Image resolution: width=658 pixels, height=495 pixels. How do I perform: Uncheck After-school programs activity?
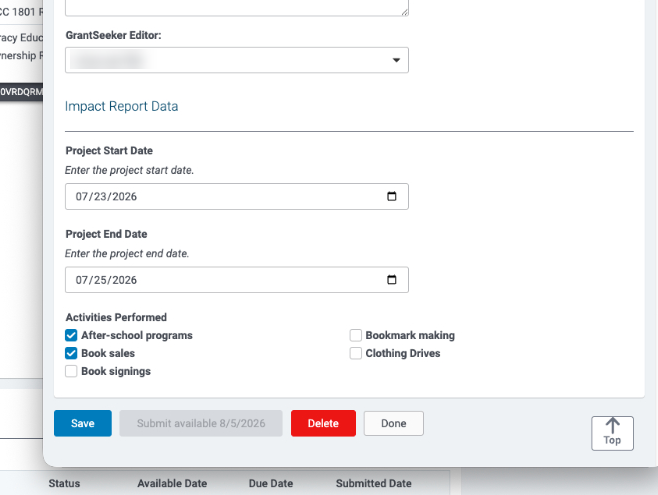pos(71,335)
